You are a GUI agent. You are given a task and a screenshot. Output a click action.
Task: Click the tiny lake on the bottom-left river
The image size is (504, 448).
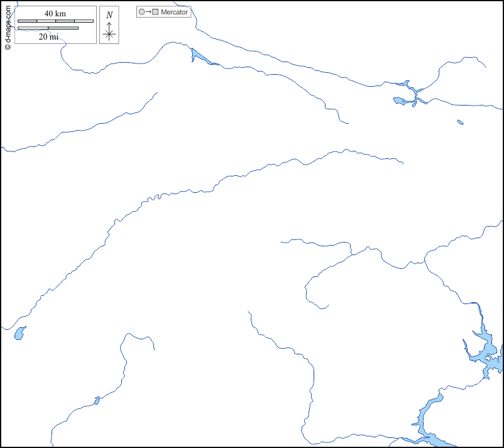click(96, 400)
